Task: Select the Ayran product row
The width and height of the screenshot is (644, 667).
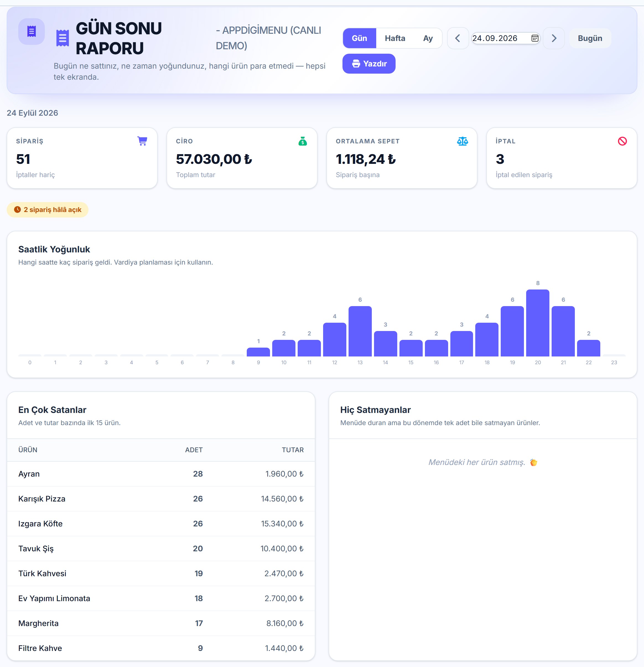Action: [161, 474]
